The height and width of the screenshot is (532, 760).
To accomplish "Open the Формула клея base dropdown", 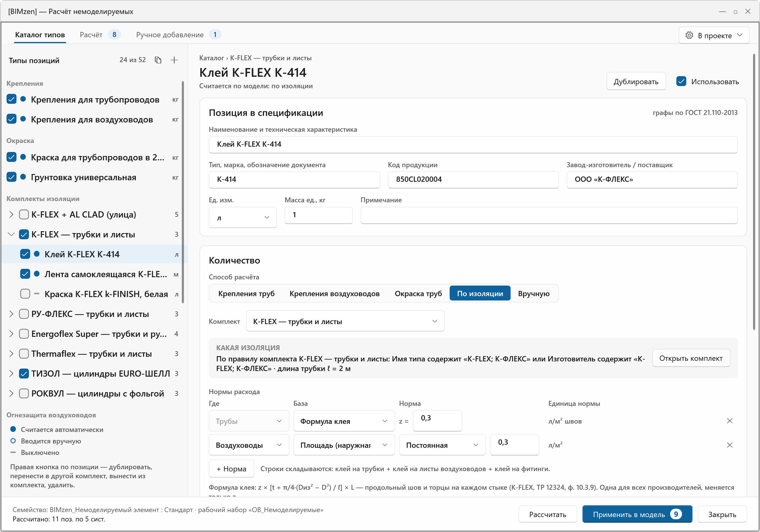I will tap(344, 421).
